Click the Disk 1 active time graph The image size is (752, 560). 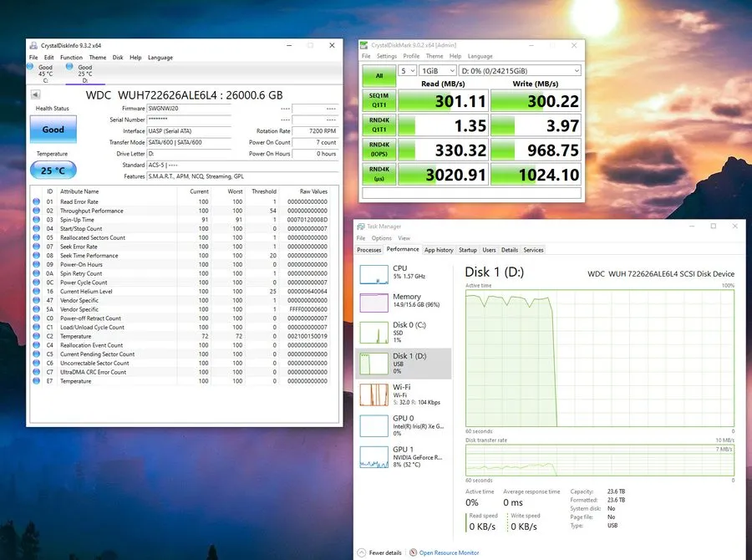click(599, 358)
